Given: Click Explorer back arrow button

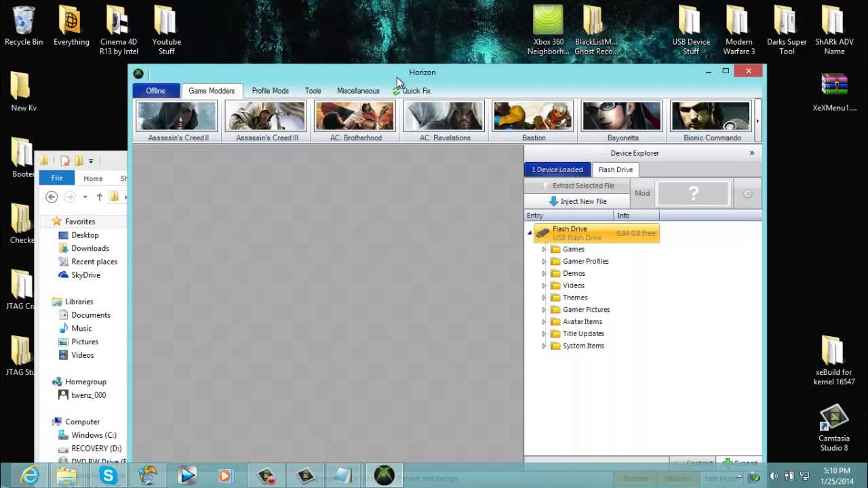Looking at the screenshot, I should tap(52, 197).
